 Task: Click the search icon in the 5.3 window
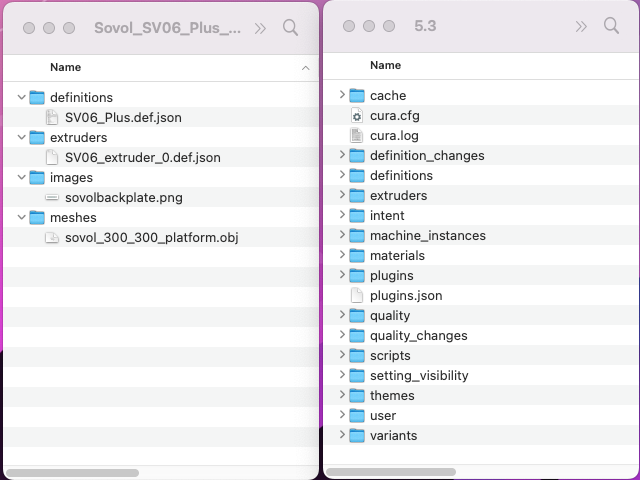(611, 26)
